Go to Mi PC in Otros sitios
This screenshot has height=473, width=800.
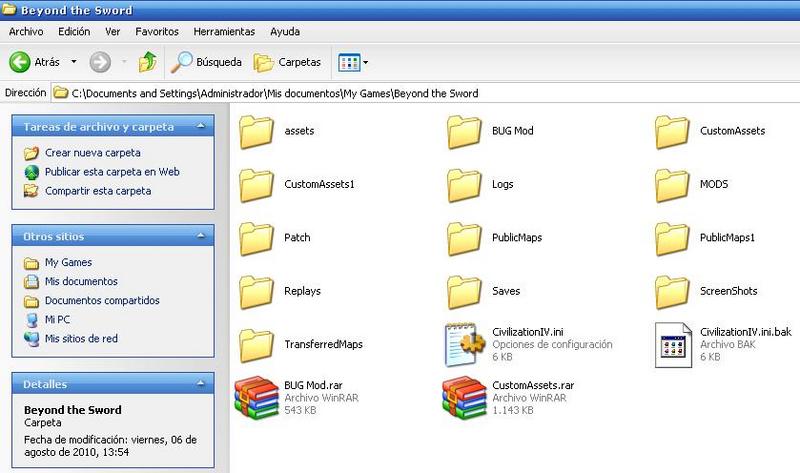pos(58,320)
